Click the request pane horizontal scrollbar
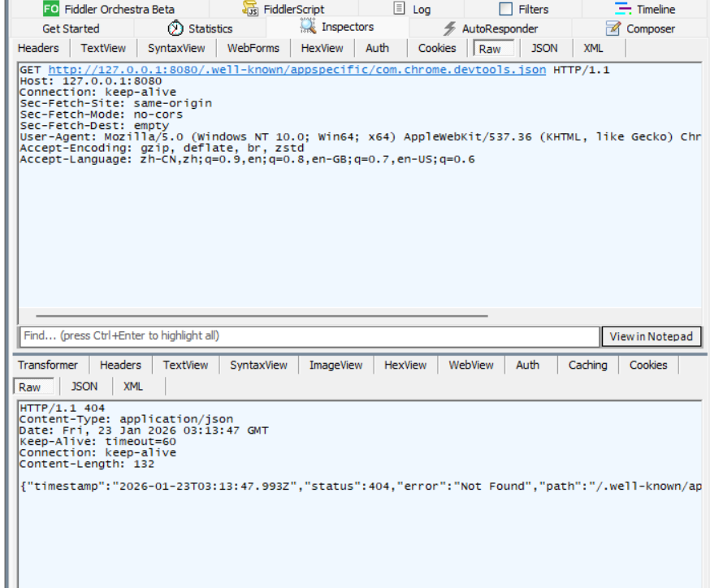Viewport: 710px width, 588px height. click(x=262, y=316)
